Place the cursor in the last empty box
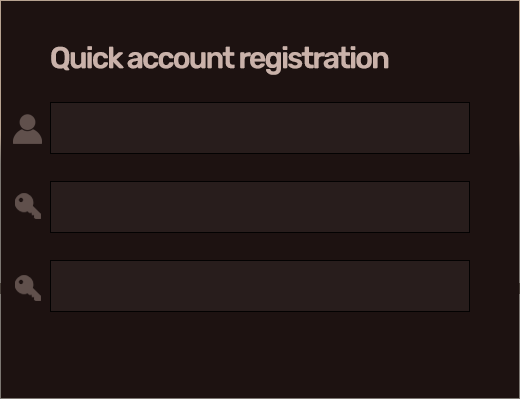Screen dimensions: 520x399 pos(260,286)
